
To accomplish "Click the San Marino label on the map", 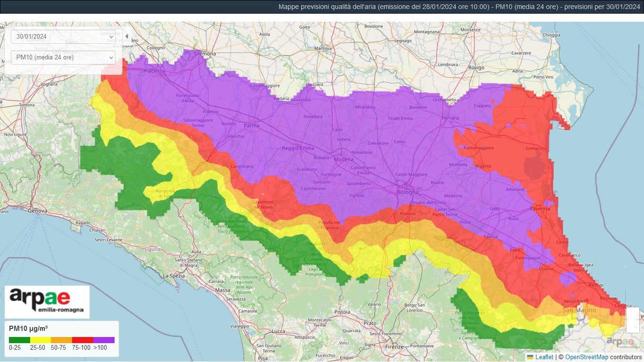I will coord(579,310).
